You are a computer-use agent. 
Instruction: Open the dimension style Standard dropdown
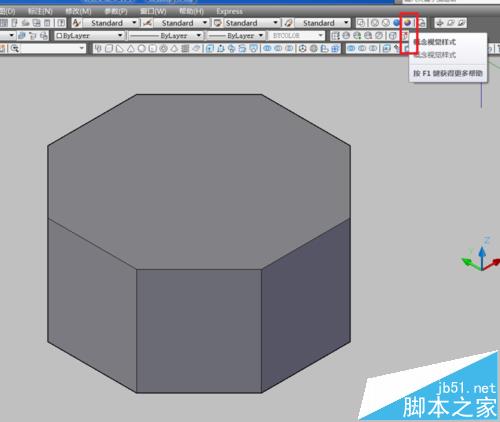pos(205,23)
